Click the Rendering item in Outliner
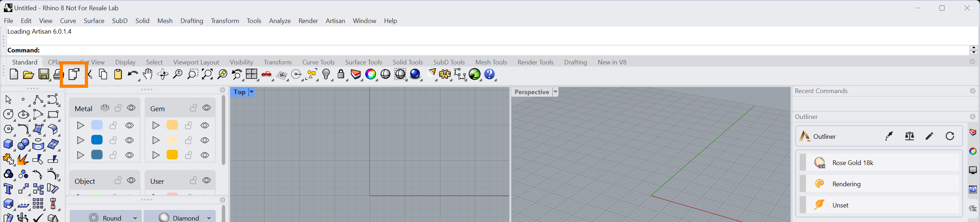 click(846, 184)
